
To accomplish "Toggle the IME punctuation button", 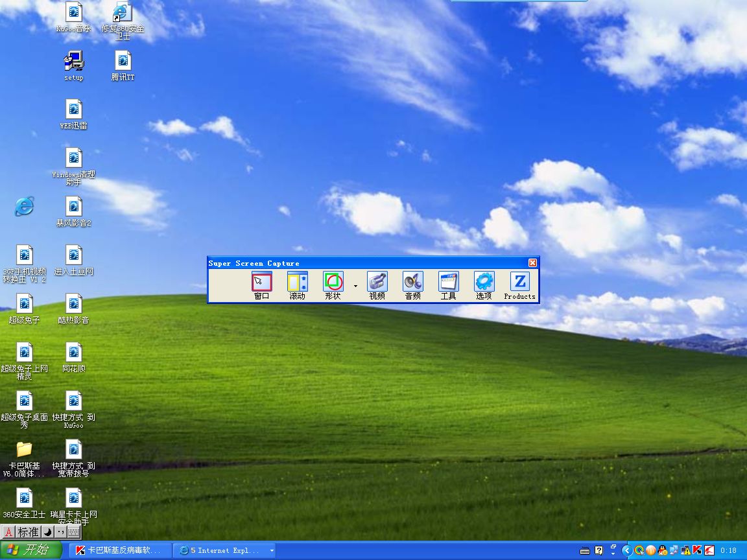I will coord(60,532).
